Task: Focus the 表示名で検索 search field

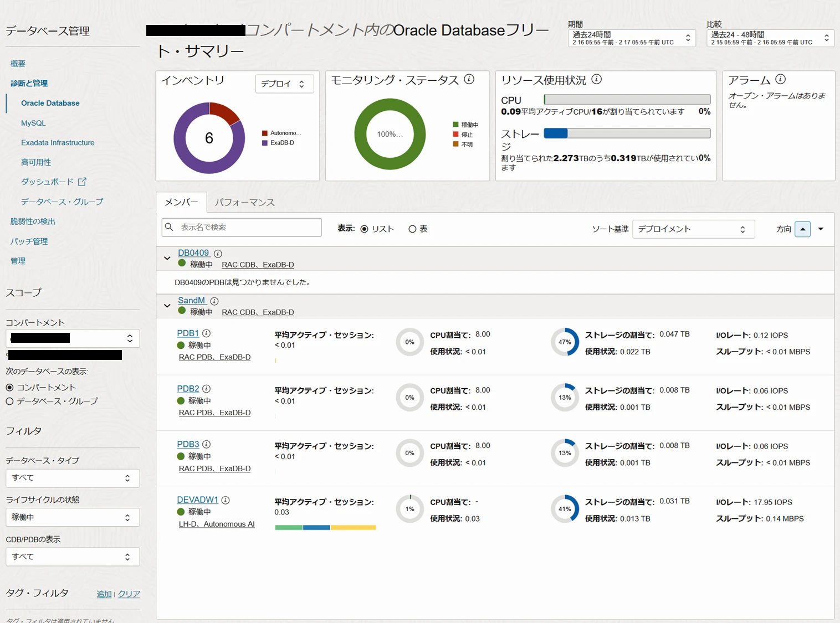Action: pyautogui.click(x=242, y=227)
